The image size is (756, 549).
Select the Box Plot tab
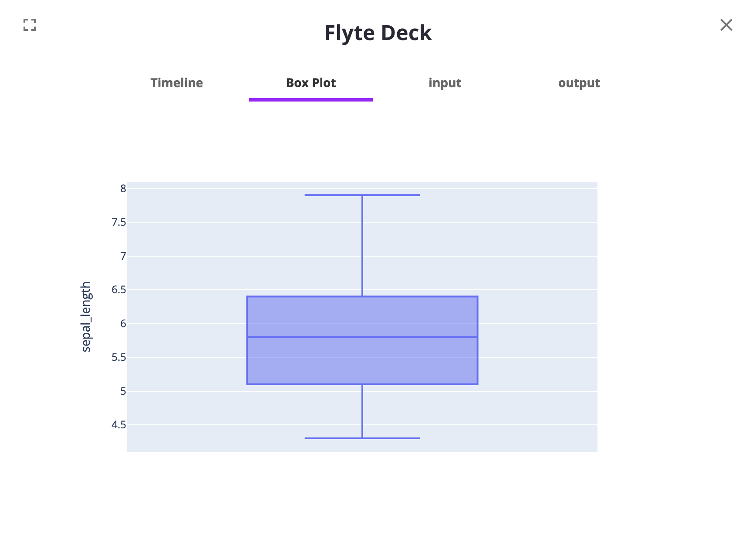[310, 83]
